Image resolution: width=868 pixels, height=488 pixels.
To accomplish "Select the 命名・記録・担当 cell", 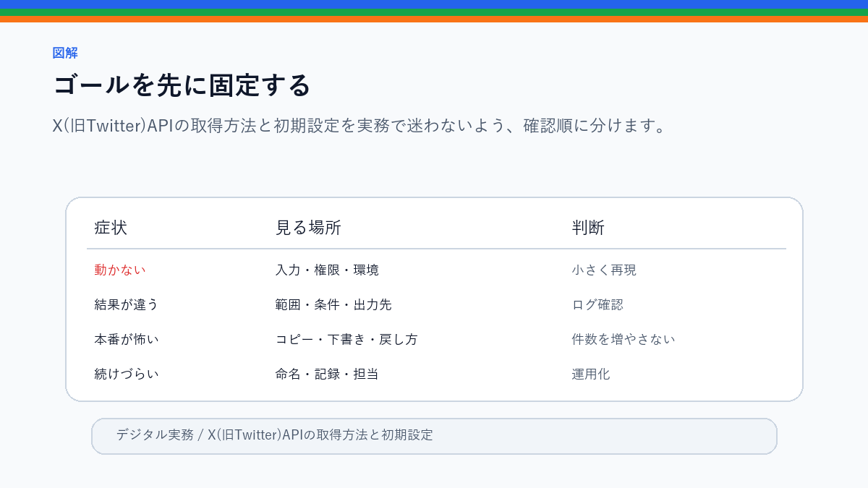I will 327,374.
